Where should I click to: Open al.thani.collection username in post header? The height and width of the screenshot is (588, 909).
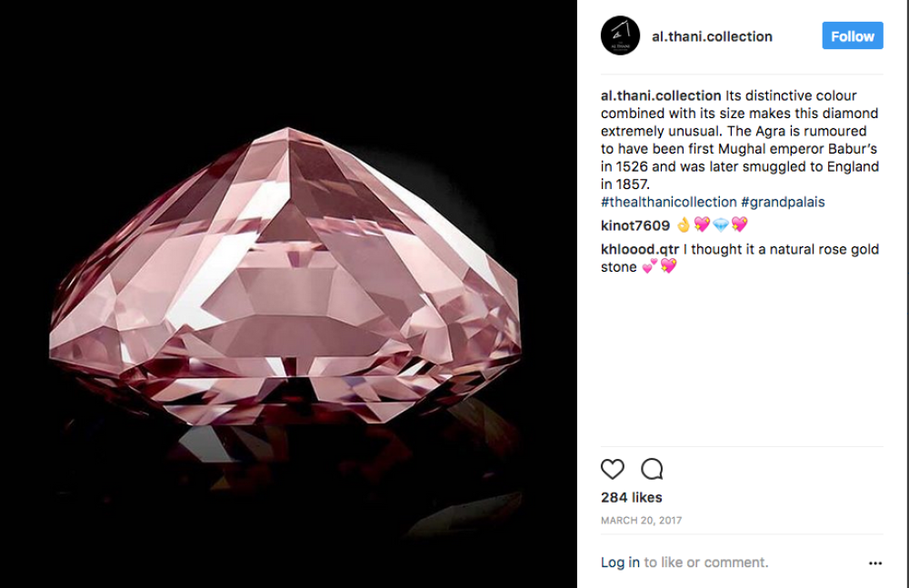(x=712, y=36)
